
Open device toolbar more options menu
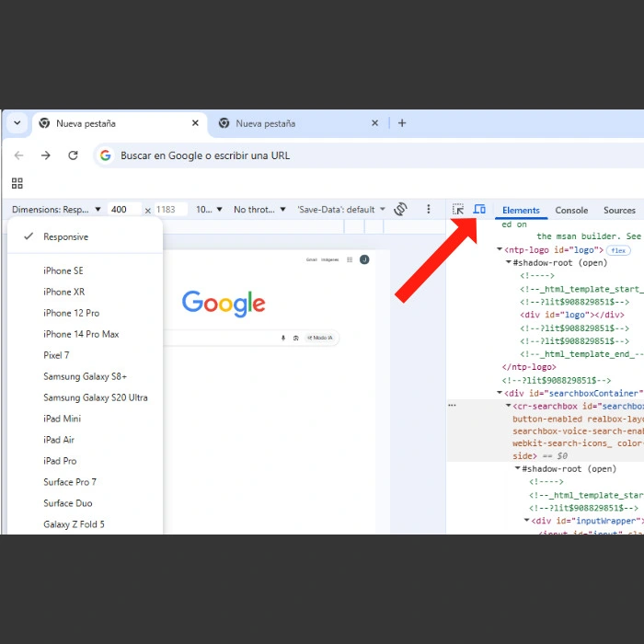point(429,209)
